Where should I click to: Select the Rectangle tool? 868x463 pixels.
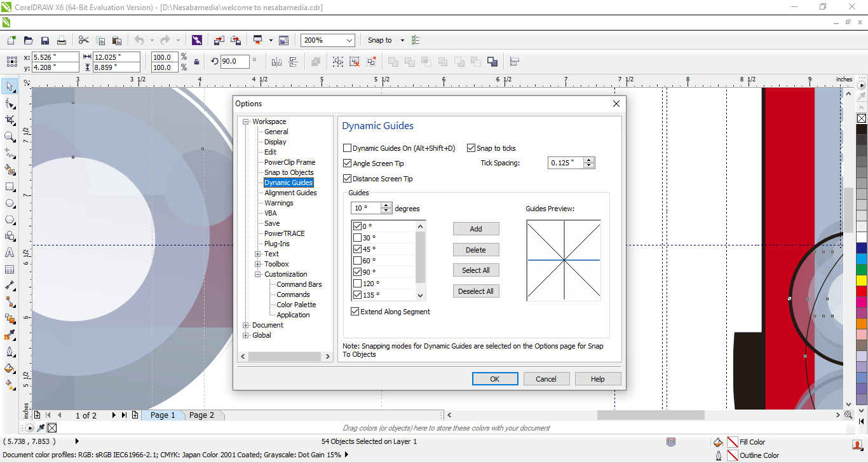point(10,187)
